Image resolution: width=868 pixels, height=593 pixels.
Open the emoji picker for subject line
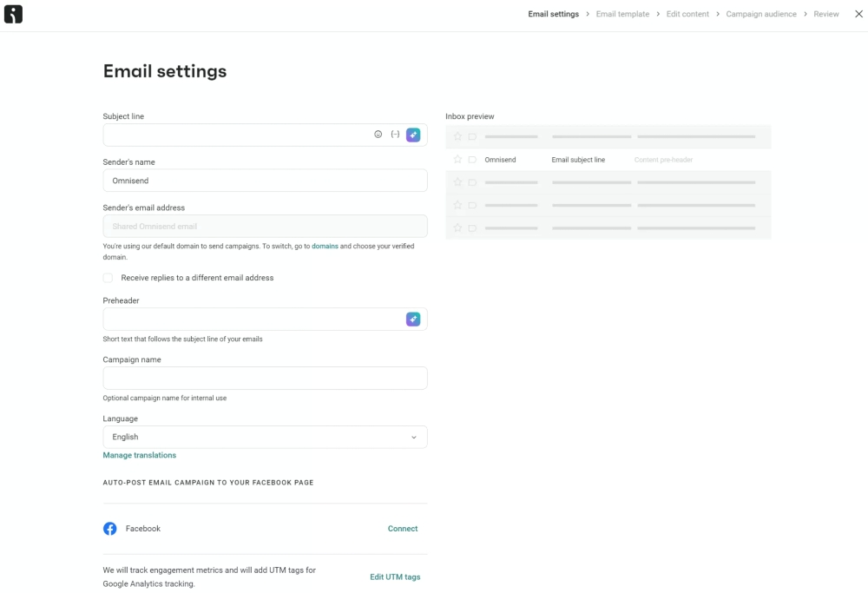[378, 134]
